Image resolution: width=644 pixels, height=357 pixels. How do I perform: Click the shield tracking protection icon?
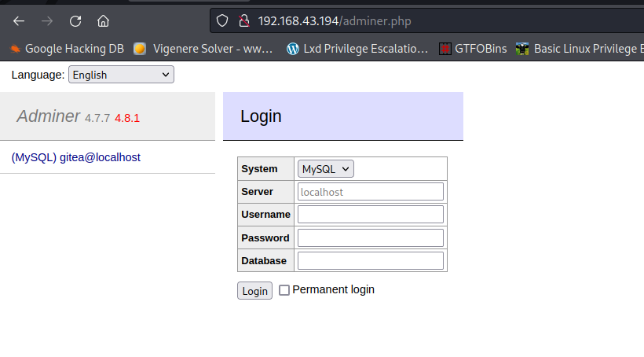pos(222,20)
